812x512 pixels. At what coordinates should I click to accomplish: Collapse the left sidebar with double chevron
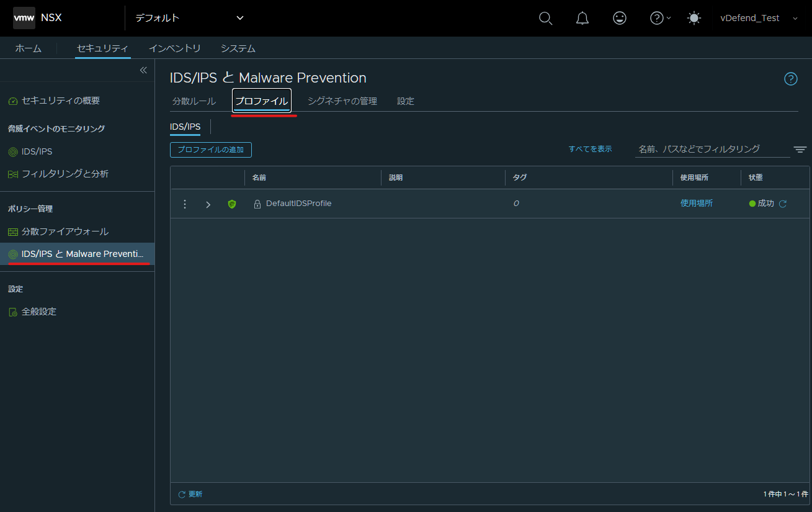(143, 70)
